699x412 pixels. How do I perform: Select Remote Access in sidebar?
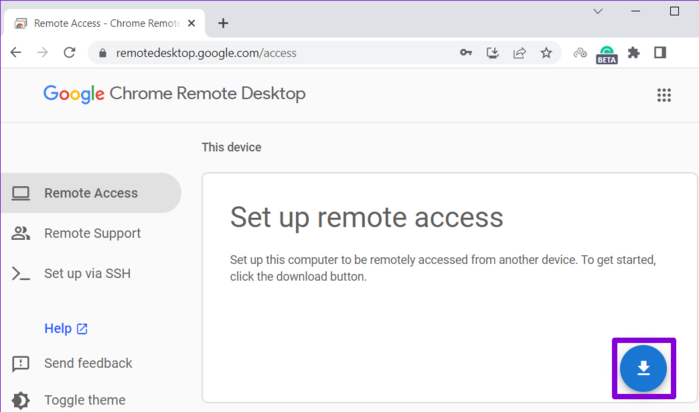click(x=90, y=193)
